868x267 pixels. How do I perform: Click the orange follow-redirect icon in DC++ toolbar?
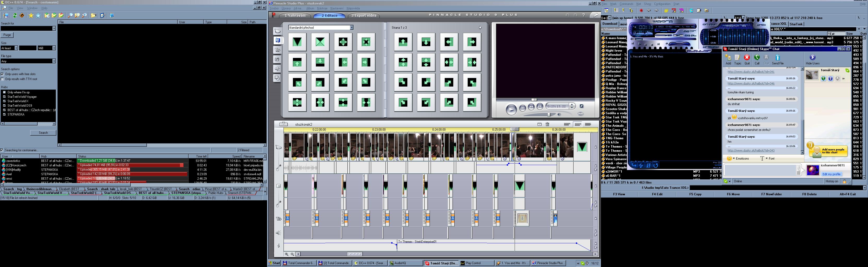[x=22, y=15]
